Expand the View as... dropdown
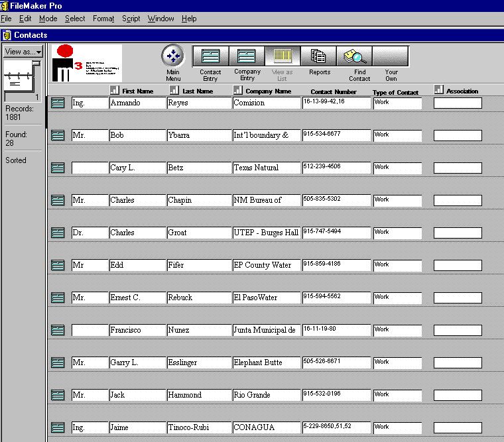The width and height of the screenshot is (504, 442). [23, 51]
